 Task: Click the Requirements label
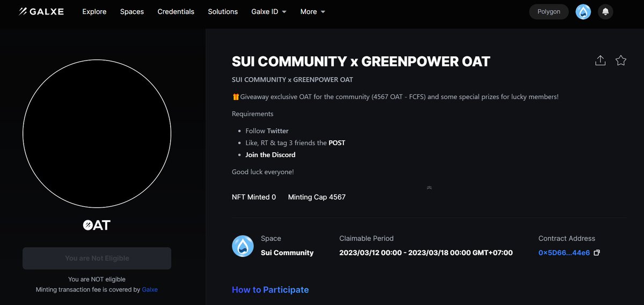point(253,114)
